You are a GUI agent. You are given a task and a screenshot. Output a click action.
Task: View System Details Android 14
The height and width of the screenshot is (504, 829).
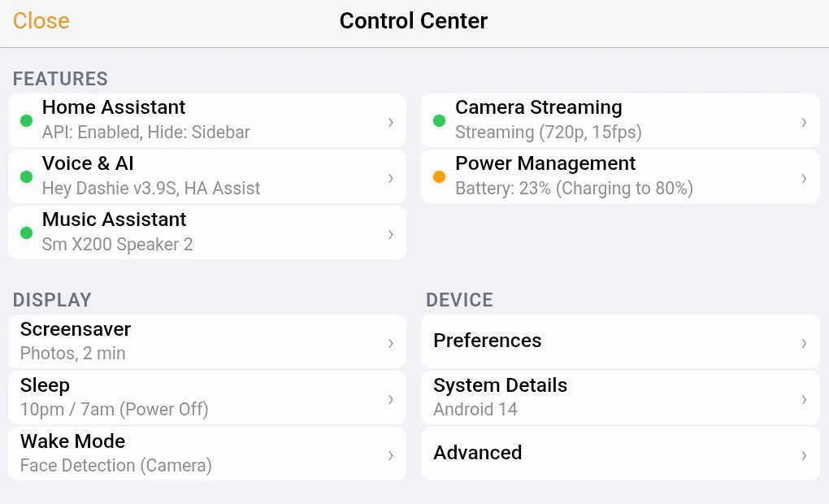pyautogui.click(x=620, y=398)
